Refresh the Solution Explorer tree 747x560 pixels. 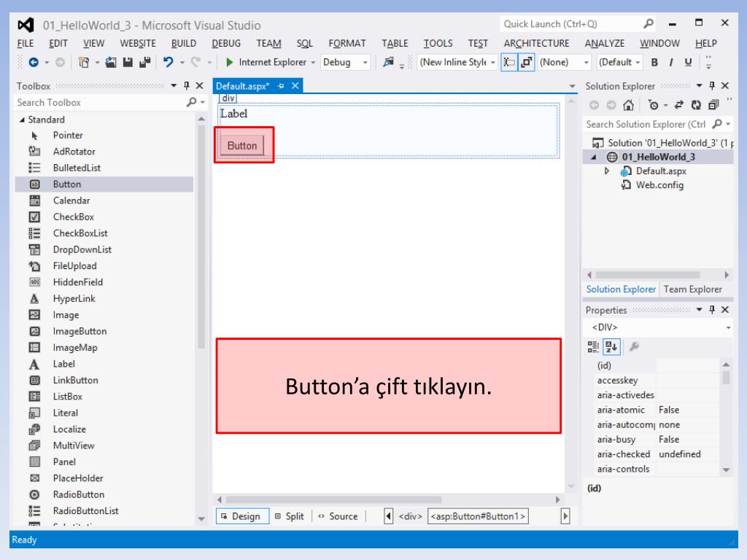(x=696, y=105)
